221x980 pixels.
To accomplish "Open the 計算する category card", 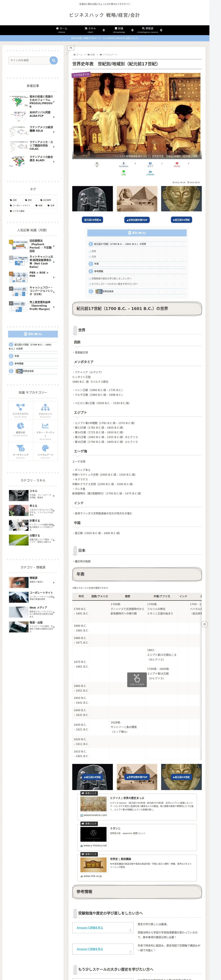I will click(x=33, y=525).
